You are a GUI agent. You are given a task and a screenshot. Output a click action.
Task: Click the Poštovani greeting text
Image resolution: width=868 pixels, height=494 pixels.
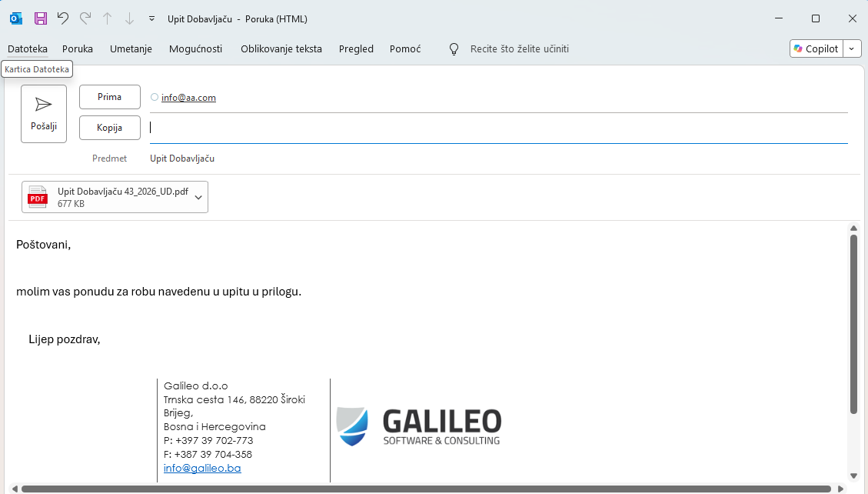[x=44, y=245]
